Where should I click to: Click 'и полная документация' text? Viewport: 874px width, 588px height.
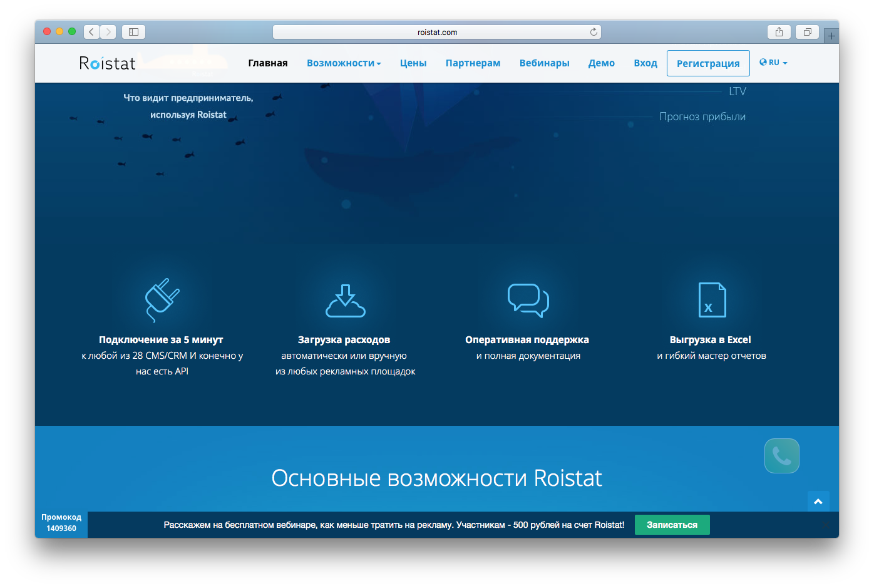point(528,356)
